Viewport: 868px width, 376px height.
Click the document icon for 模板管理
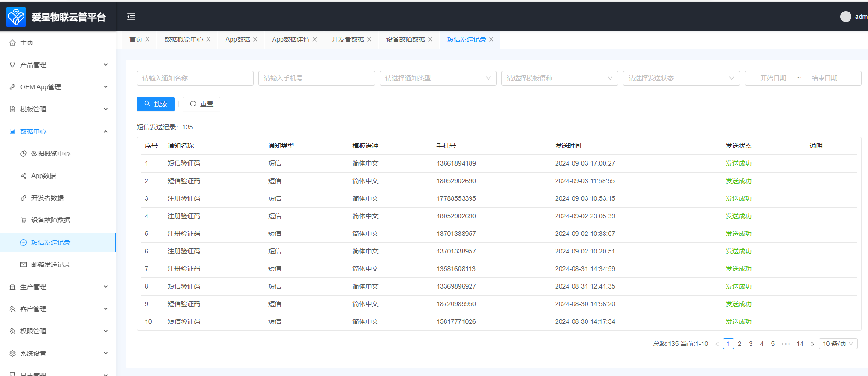[x=12, y=109]
